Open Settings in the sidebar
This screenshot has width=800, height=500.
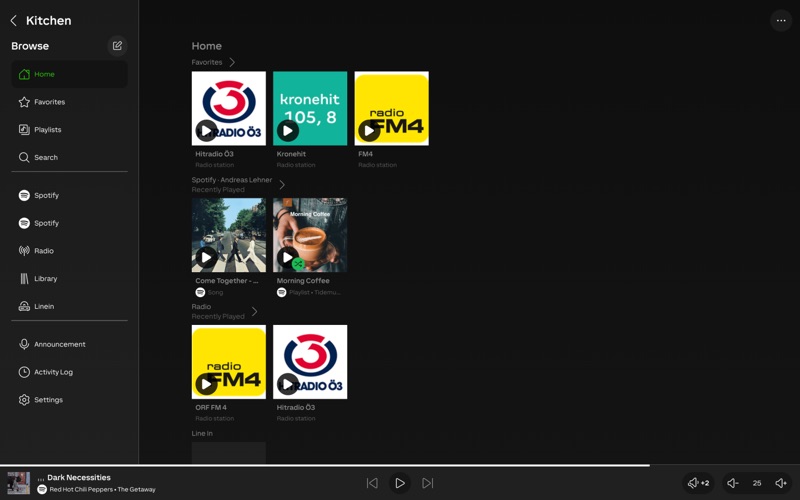pos(69,399)
